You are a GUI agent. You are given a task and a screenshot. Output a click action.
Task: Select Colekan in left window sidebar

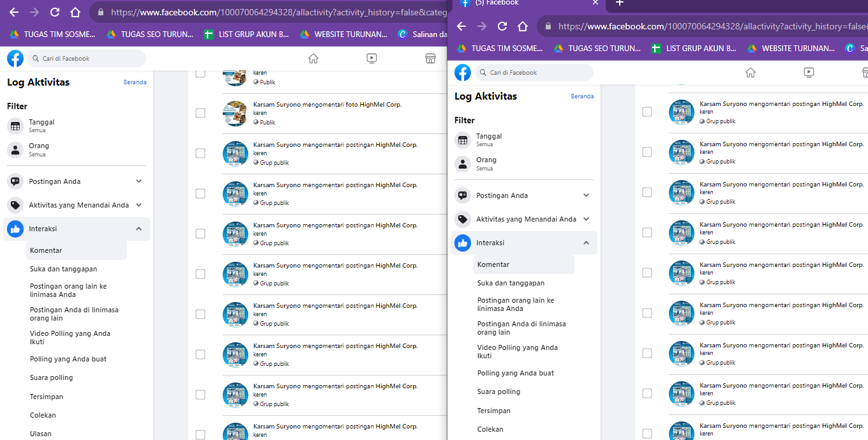[x=43, y=415]
